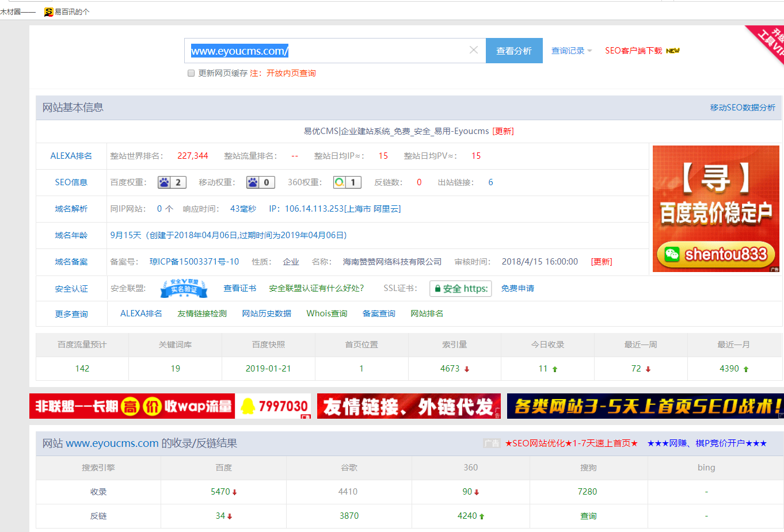Viewport: 784px width, 532px height.
Task: Click the S bookmark icon in bookmarks bar
Action: [49, 12]
